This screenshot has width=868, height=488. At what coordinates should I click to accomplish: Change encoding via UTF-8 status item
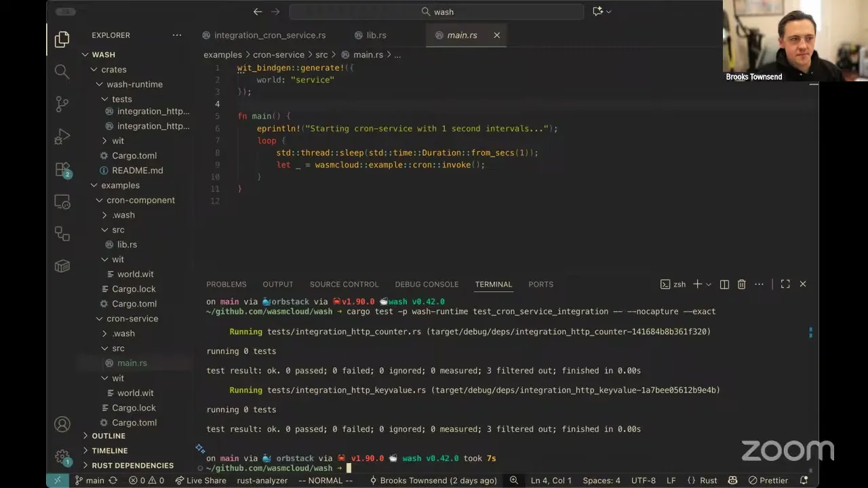[x=644, y=480]
